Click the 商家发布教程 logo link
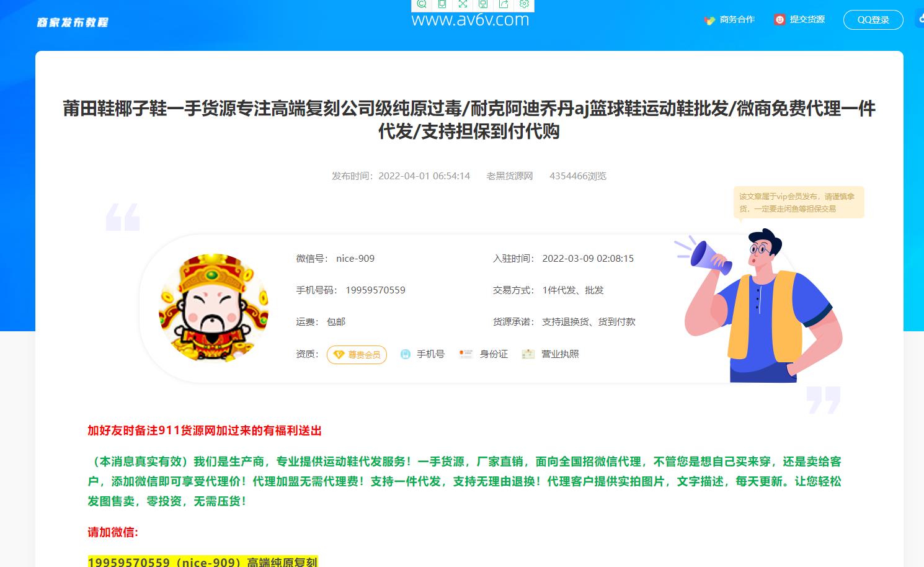The image size is (924, 567). [73, 22]
